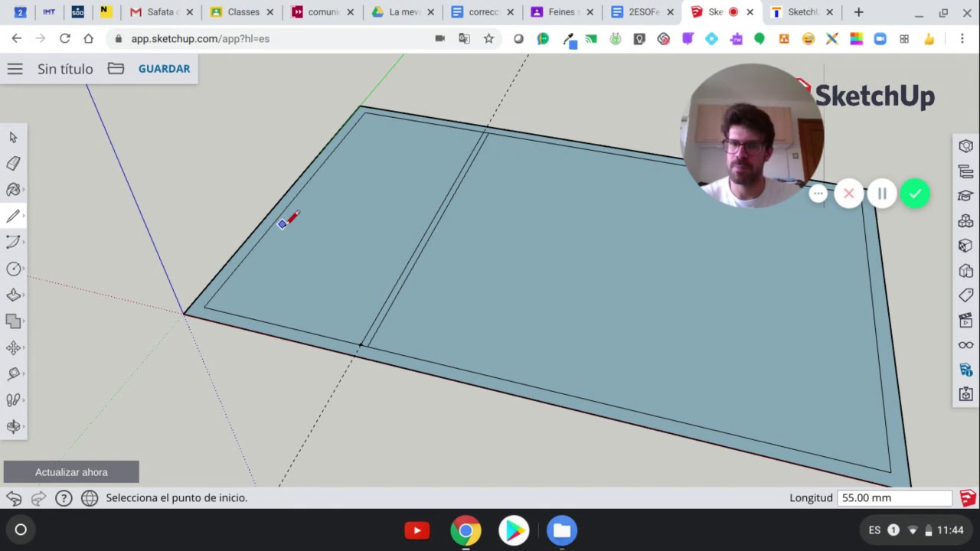This screenshot has height=551, width=980.
Task: Bookmark this page with the star
Action: coord(488,38)
